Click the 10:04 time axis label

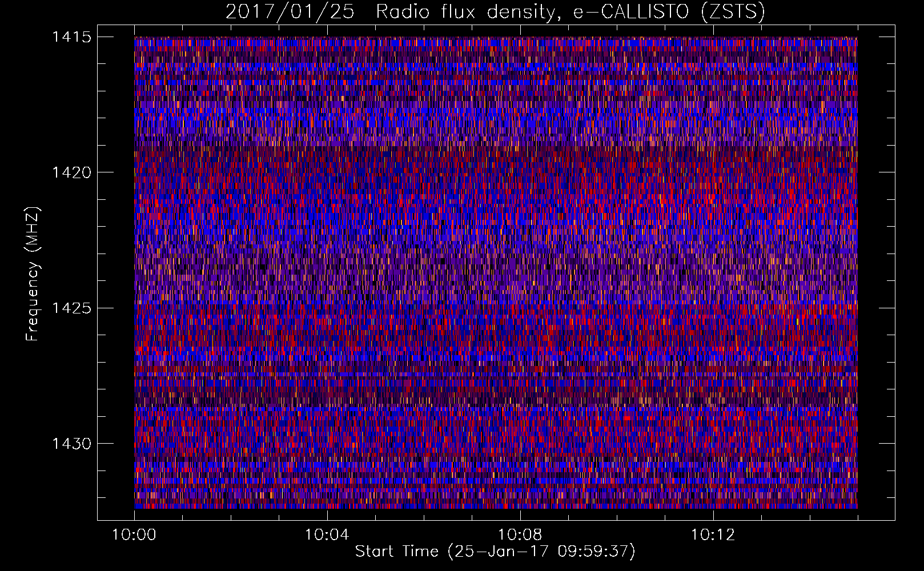(x=327, y=535)
